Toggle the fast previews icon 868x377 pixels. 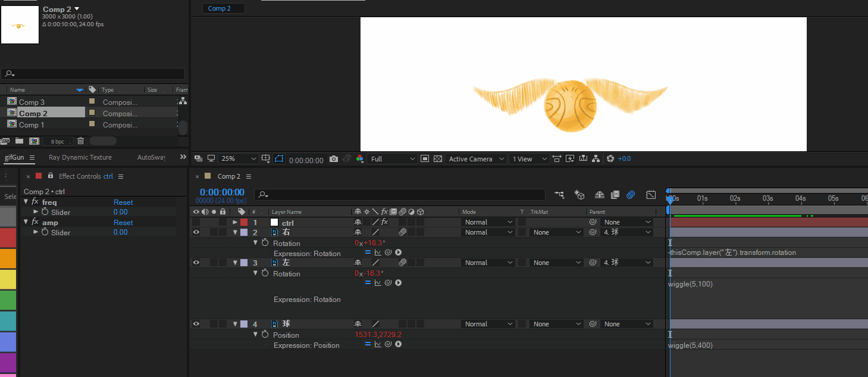pyautogui.click(x=570, y=159)
